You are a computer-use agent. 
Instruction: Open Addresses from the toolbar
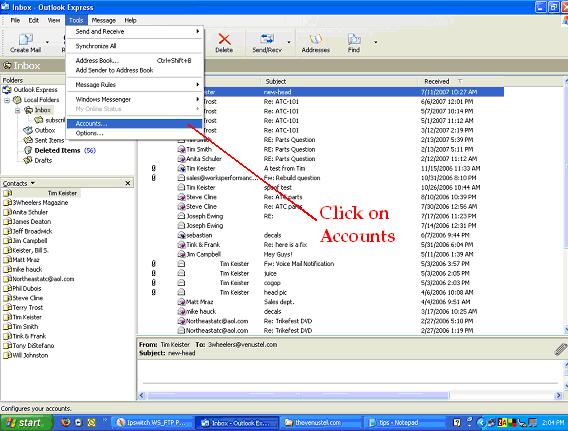316,43
